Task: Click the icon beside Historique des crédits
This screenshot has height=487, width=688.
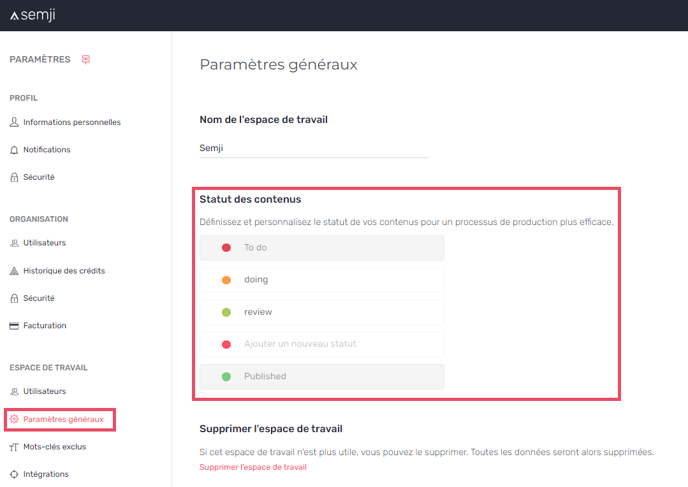Action: [14, 271]
